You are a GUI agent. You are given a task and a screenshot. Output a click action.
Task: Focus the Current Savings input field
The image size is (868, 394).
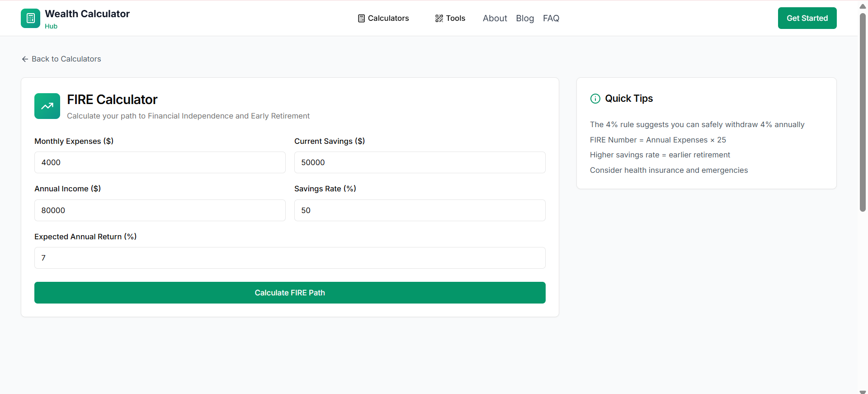[420, 162]
